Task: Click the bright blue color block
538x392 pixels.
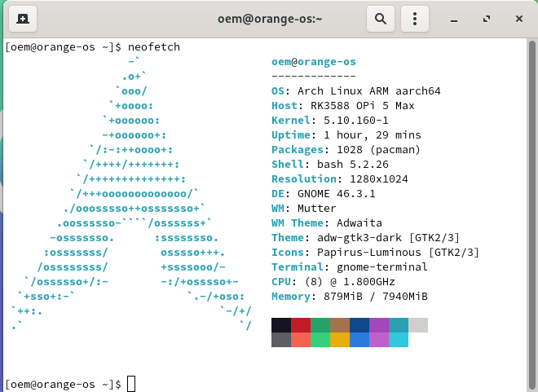Action: point(359,340)
